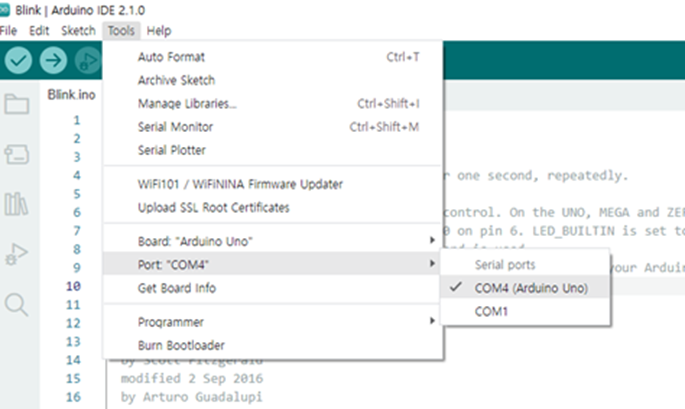Open the Sketch menu
Image resolution: width=685 pixels, height=409 pixels.
tap(78, 31)
